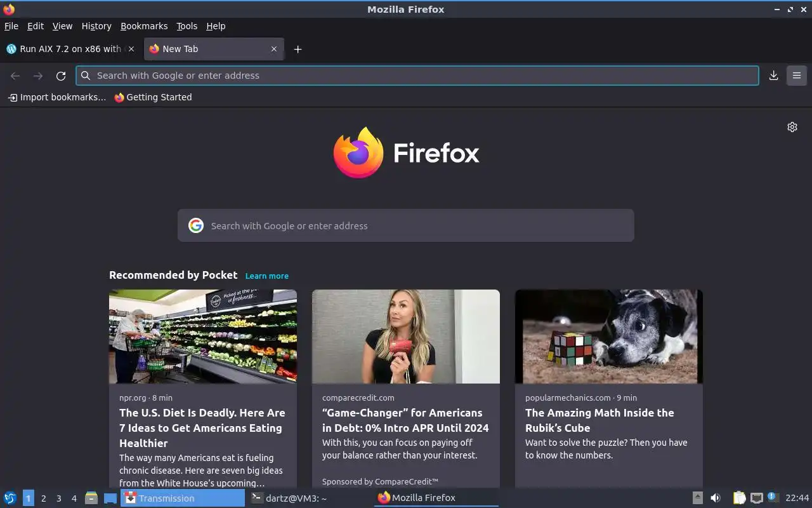
Task: Click Mozilla Firefox taskbar window button
Action: [436, 498]
